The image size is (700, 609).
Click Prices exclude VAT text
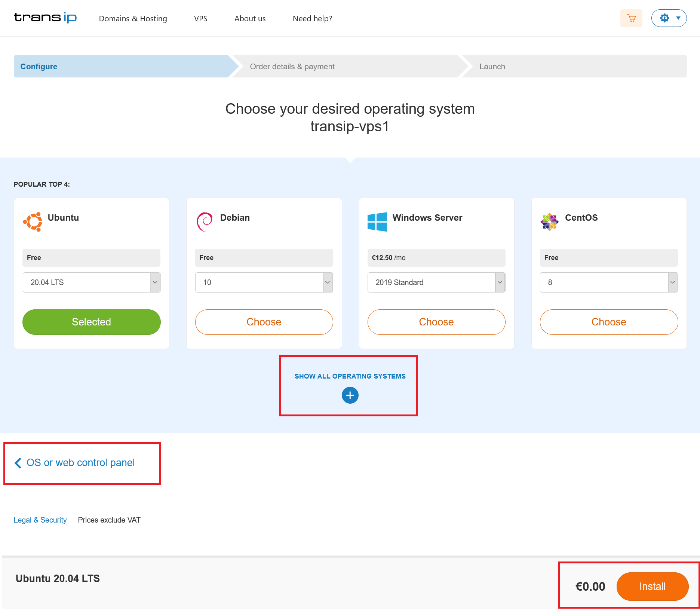coord(109,520)
